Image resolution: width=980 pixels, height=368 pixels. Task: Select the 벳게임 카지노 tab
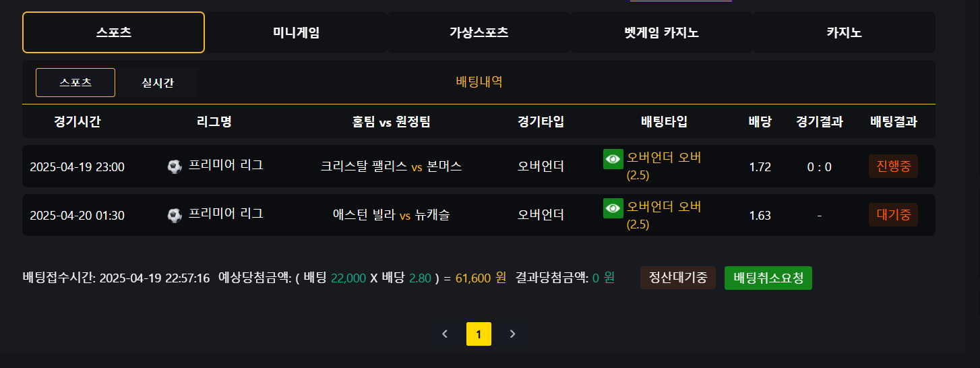661,32
